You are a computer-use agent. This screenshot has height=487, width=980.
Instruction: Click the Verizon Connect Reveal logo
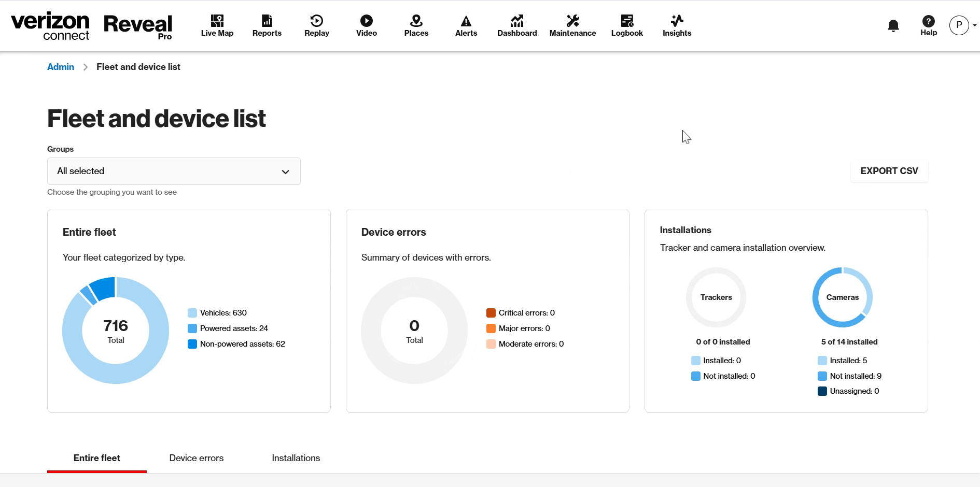pyautogui.click(x=92, y=26)
